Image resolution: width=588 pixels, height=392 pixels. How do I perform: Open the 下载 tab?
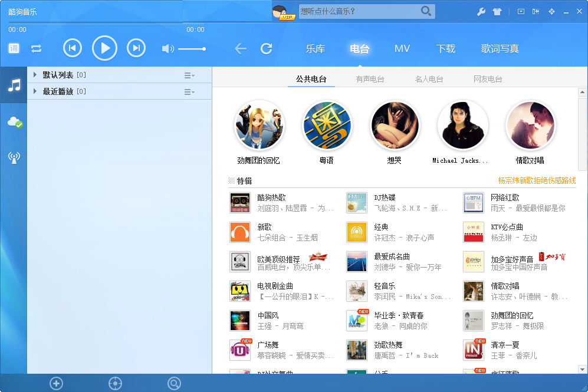pos(446,49)
